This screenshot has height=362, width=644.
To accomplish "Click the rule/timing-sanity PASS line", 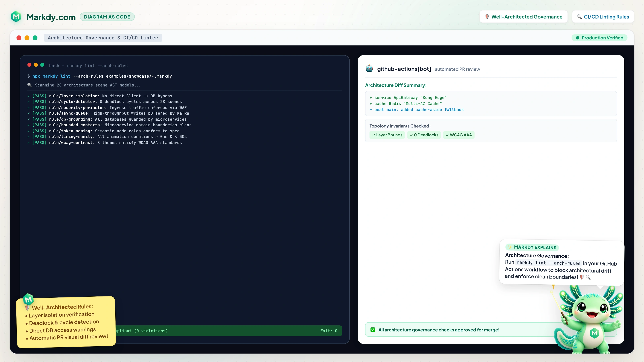I will [x=107, y=137].
